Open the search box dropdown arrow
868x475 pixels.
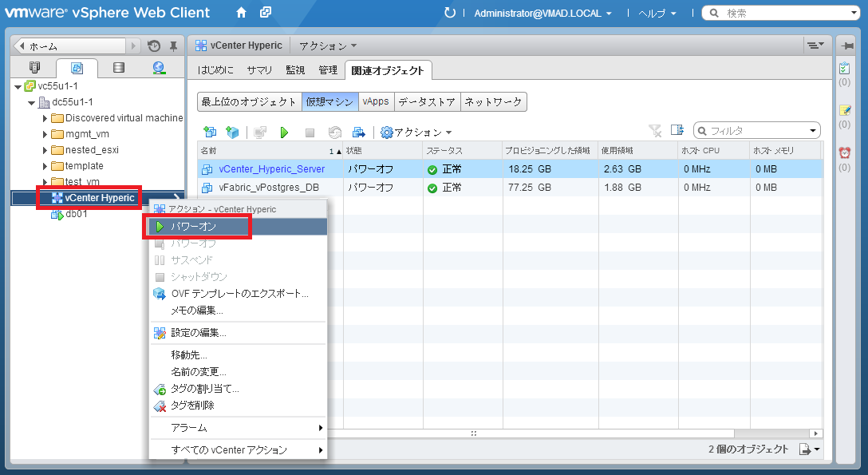(854, 13)
